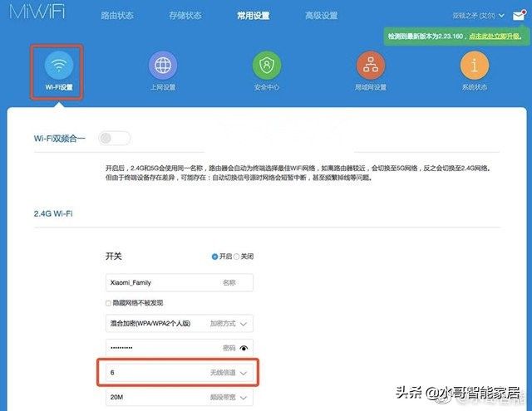532x411 pixels.
Task: Select the 关闭 radio button
Action: [x=236, y=257]
